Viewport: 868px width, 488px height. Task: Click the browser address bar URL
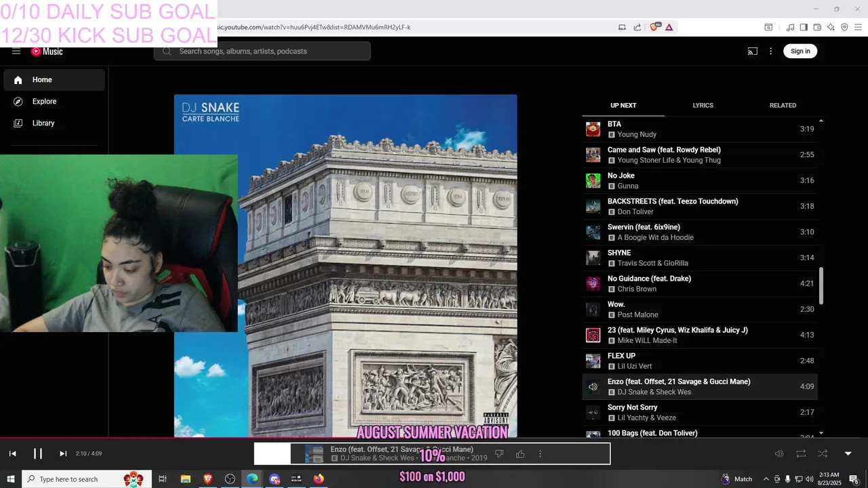[314, 27]
